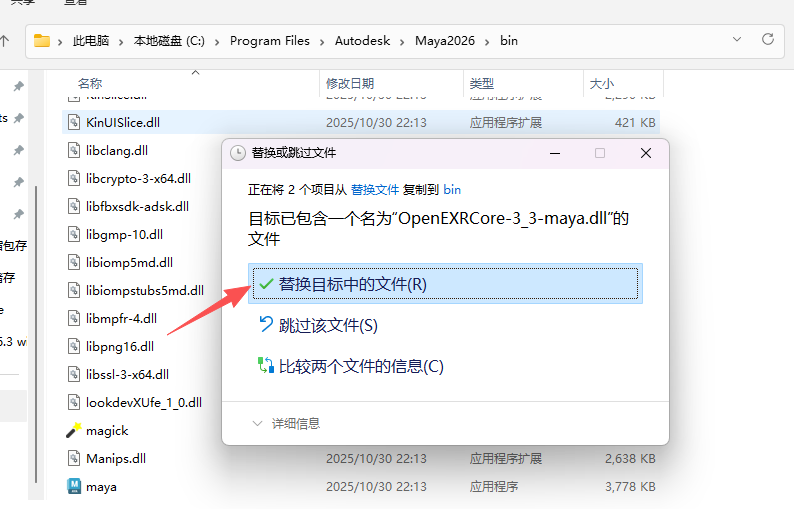Minimize the 替换或跳过文件 dialog

[x=555, y=153]
